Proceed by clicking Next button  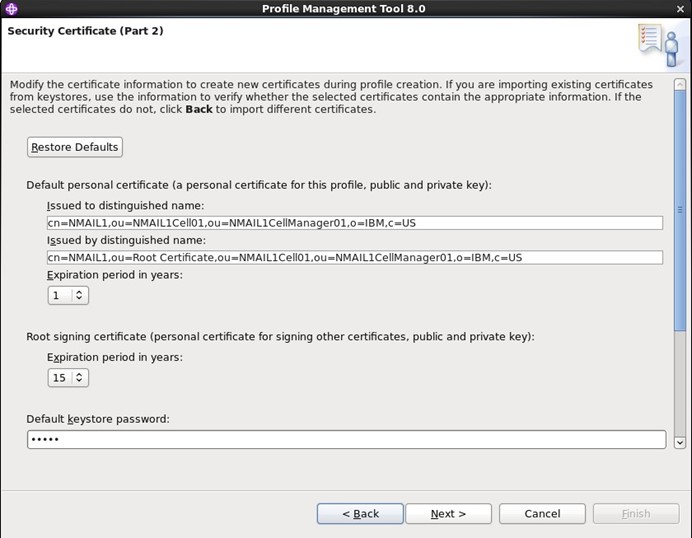click(448, 513)
